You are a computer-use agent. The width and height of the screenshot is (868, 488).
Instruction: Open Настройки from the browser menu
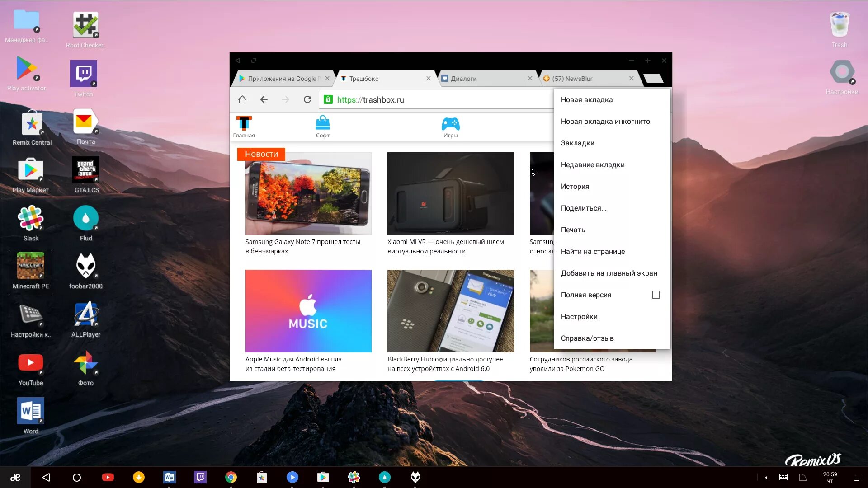tap(579, 316)
